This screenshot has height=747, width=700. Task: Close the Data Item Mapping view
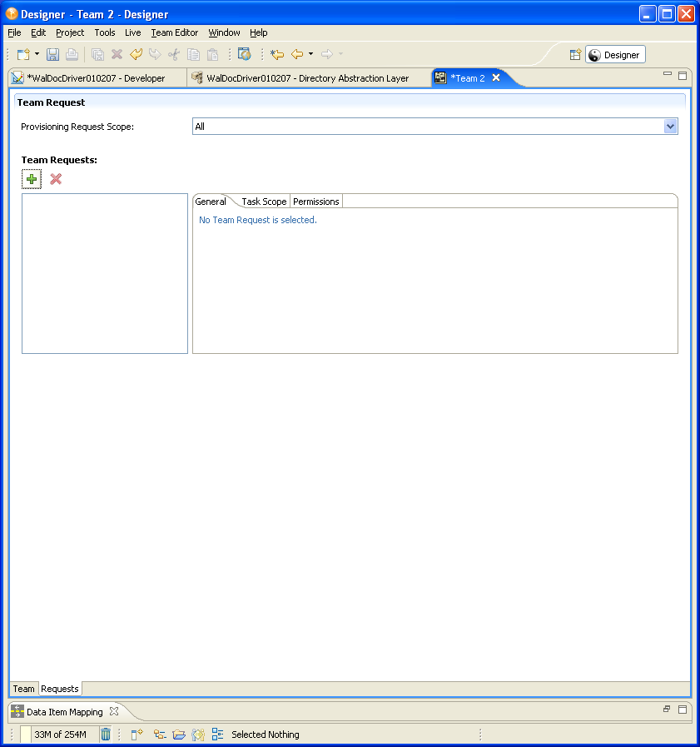click(x=114, y=711)
